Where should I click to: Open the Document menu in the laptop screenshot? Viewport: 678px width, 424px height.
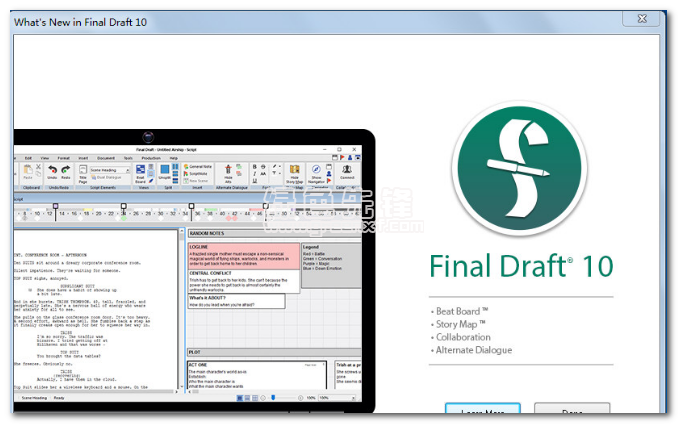click(x=106, y=158)
